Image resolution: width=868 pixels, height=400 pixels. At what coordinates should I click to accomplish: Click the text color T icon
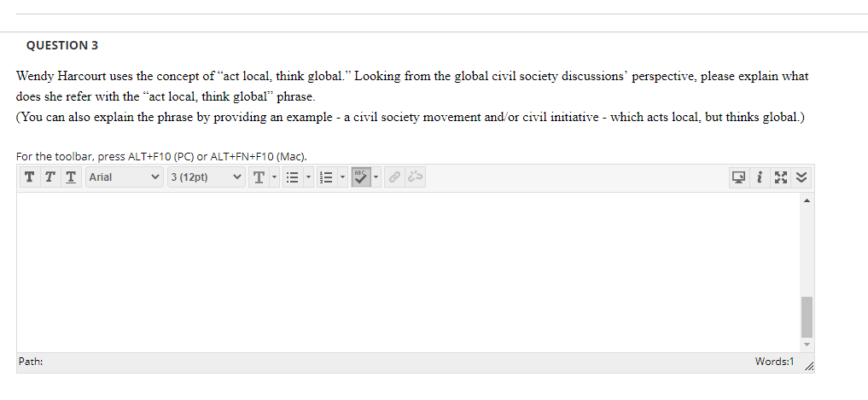click(x=259, y=177)
